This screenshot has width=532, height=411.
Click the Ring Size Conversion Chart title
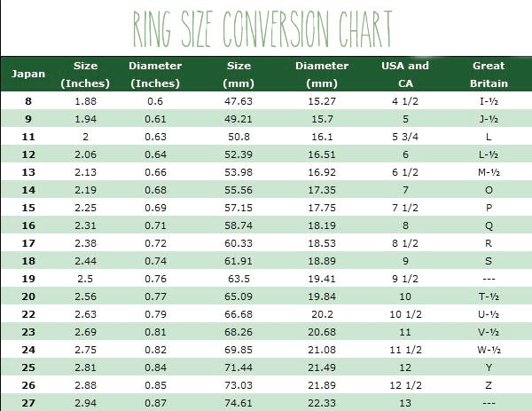click(262, 29)
